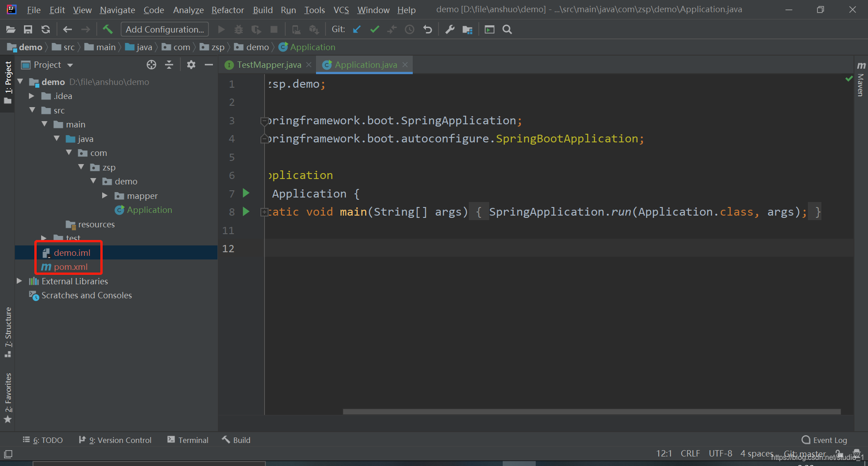Click run gutter arrow on line 8
Image resolution: width=868 pixels, height=466 pixels.
click(x=246, y=211)
